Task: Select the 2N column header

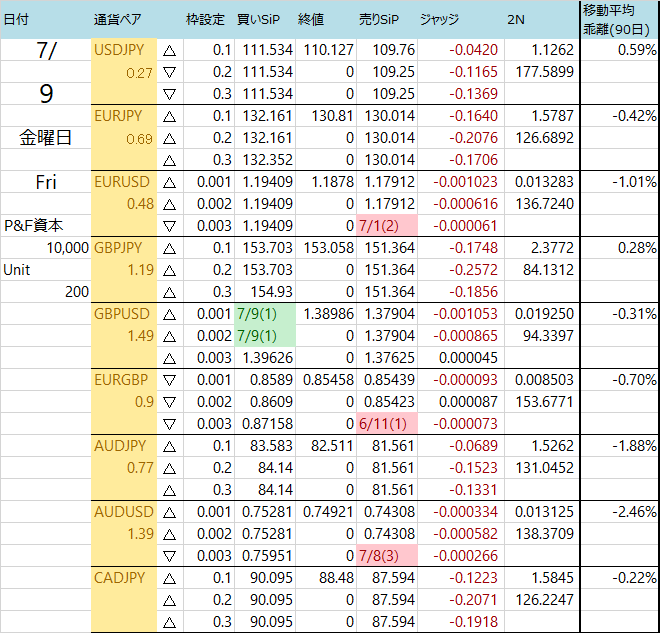Action: pos(542,19)
